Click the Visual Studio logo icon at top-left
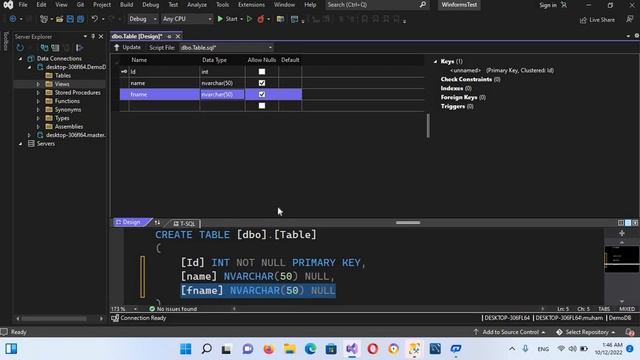The height and width of the screenshot is (360, 640). coord(8,5)
